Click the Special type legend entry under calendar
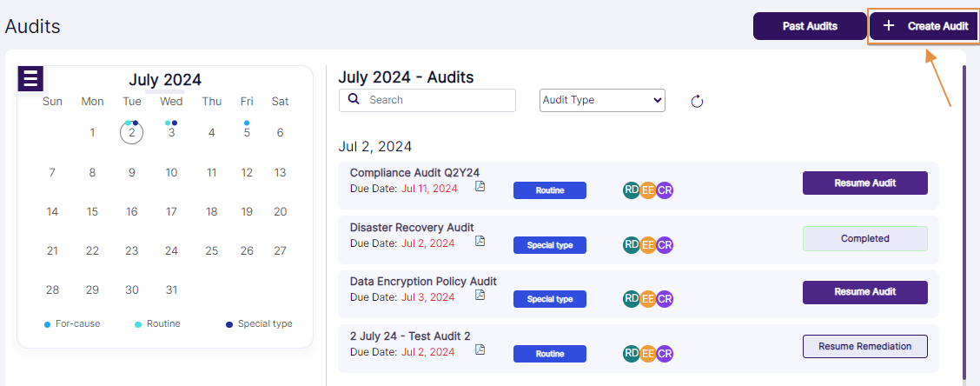980x386 pixels. 259,324
